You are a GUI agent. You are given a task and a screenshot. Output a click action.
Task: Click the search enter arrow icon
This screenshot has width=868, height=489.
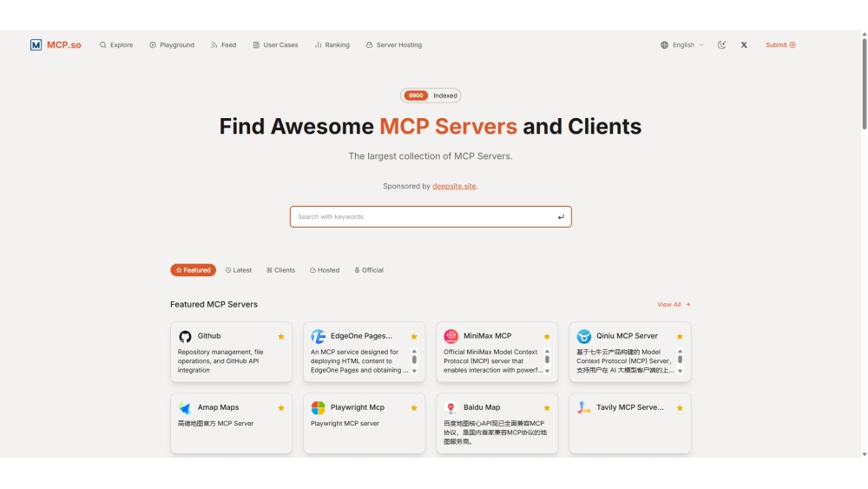click(x=561, y=216)
